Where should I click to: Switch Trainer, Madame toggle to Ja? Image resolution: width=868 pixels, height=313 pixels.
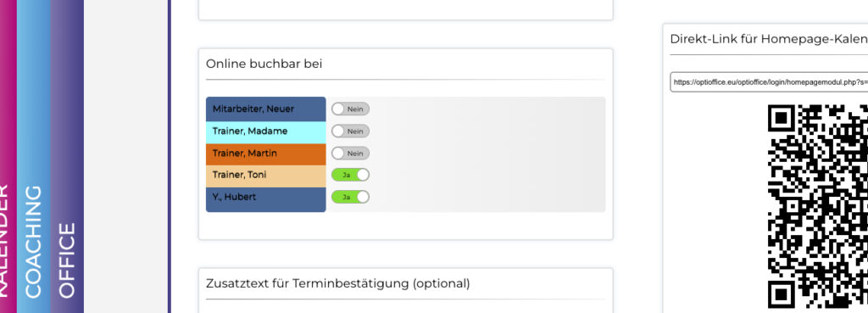[350, 131]
